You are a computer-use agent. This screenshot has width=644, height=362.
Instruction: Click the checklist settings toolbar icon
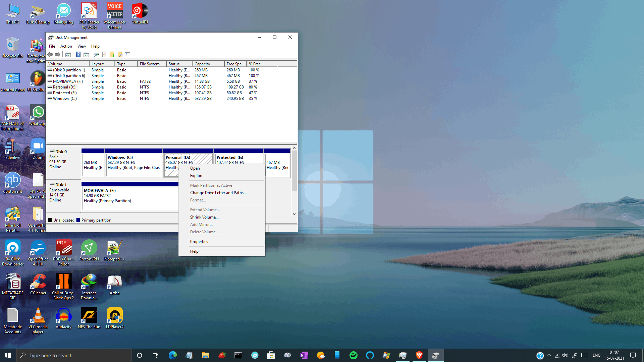pos(127,54)
